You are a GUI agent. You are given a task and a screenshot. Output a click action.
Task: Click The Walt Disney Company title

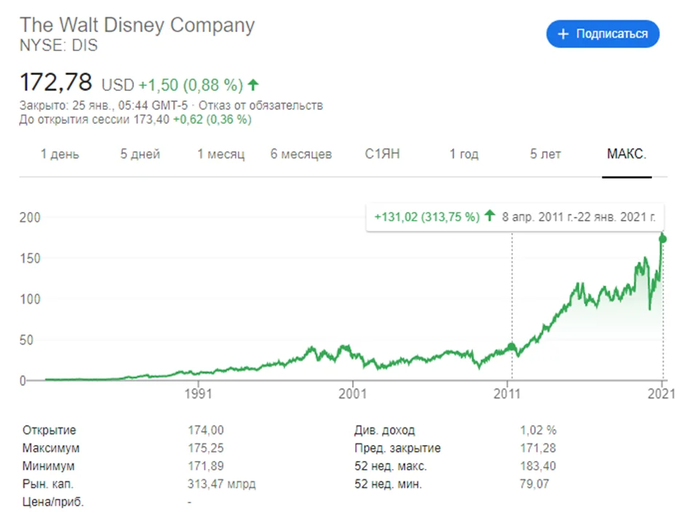(x=137, y=25)
